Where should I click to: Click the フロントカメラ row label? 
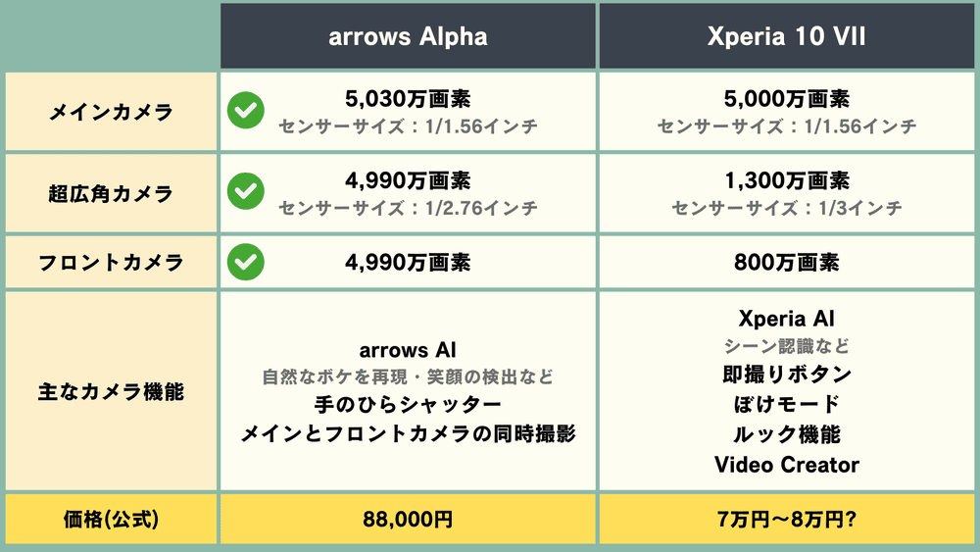pos(111,263)
